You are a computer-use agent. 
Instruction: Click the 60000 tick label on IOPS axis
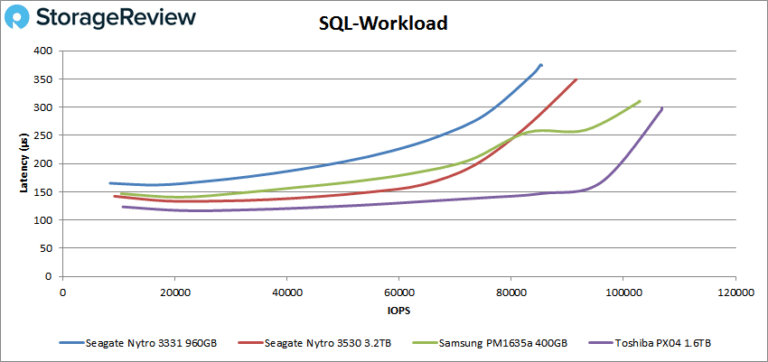[x=399, y=292]
